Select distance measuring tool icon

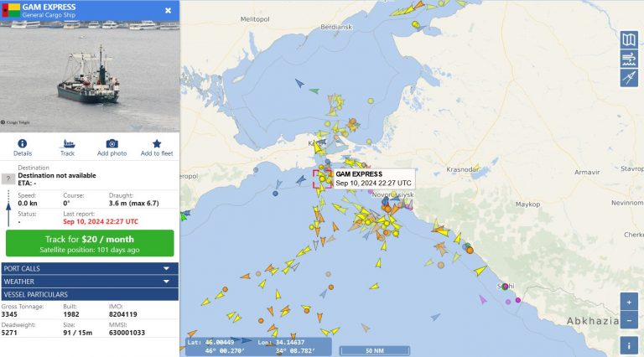pos(629,78)
